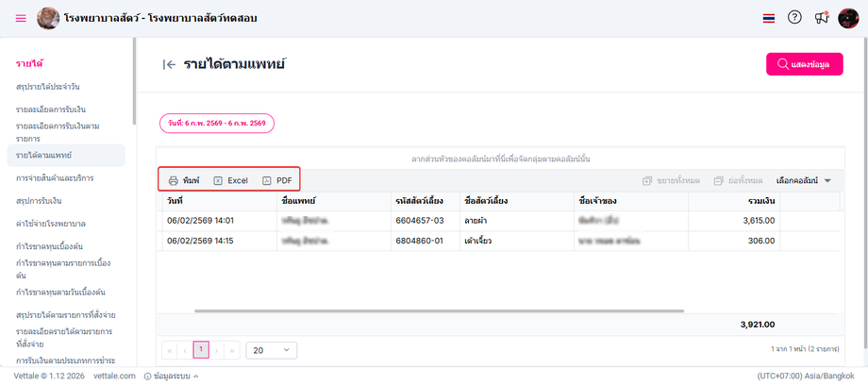
Task: Go to last page pagination arrow
Action: 232,351
